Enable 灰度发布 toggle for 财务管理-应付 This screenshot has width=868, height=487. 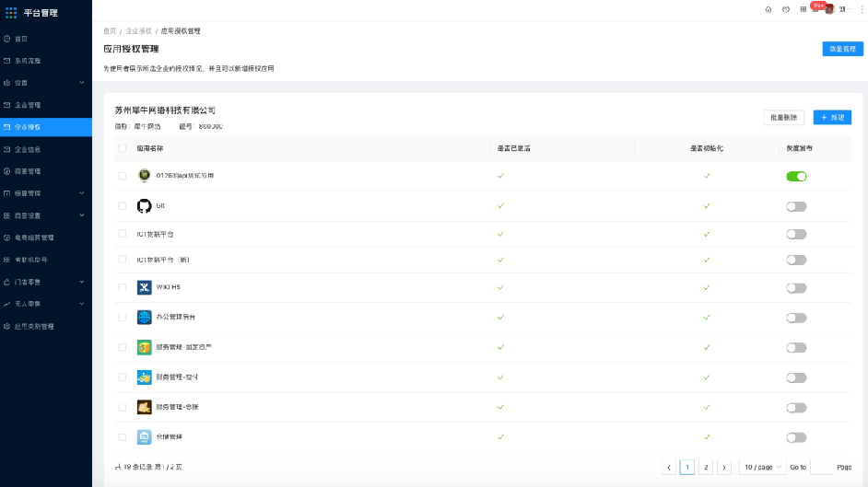pos(796,378)
